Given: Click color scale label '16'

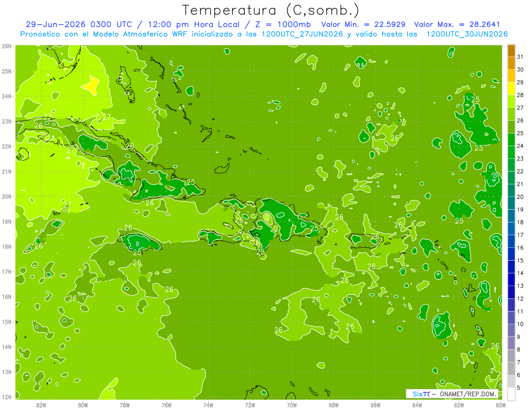Looking at the screenshot, I should (x=520, y=248).
